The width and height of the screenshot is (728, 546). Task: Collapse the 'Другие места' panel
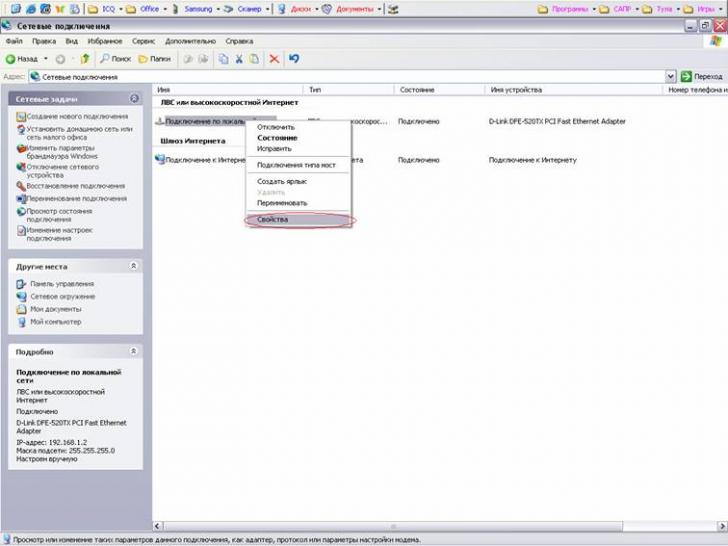[135, 267]
